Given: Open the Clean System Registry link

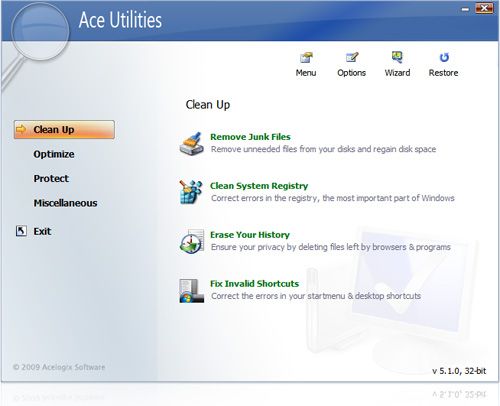Looking at the screenshot, I should (x=259, y=186).
